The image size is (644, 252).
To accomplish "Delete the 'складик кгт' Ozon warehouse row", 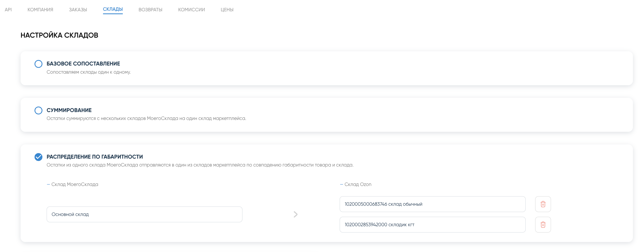I will [x=543, y=225].
